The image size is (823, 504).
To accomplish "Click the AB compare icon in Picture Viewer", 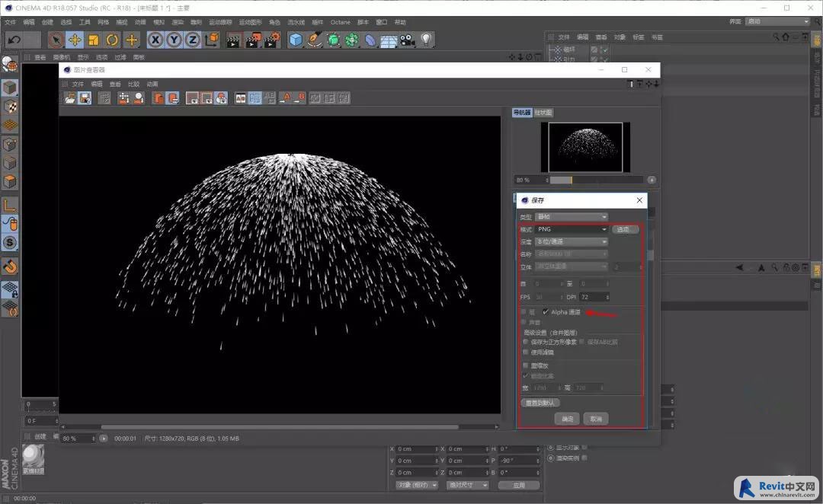I will [240, 98].
